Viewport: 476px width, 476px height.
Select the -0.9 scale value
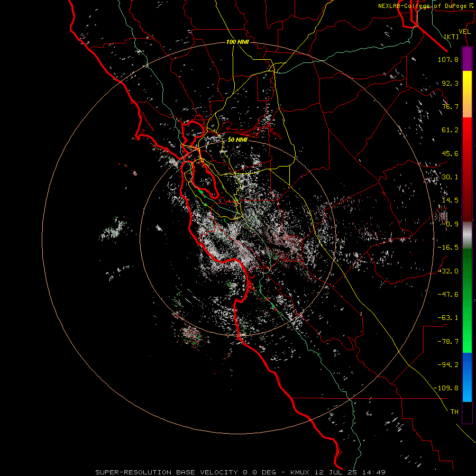[450, 224]
